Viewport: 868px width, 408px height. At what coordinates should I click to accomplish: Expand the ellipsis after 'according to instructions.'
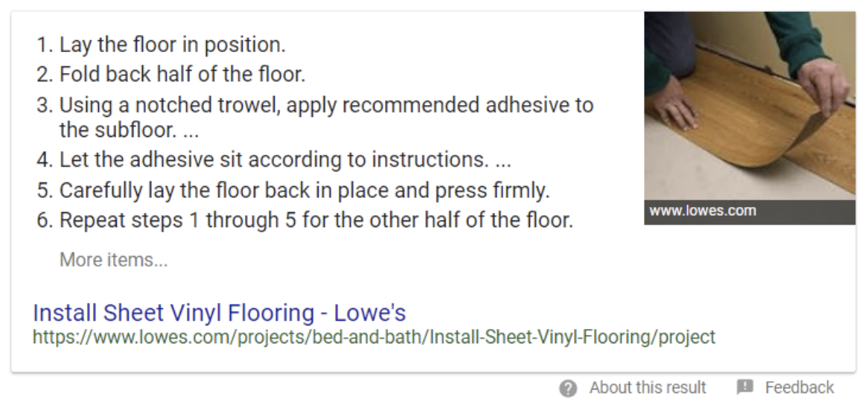[x=503, y=160]
